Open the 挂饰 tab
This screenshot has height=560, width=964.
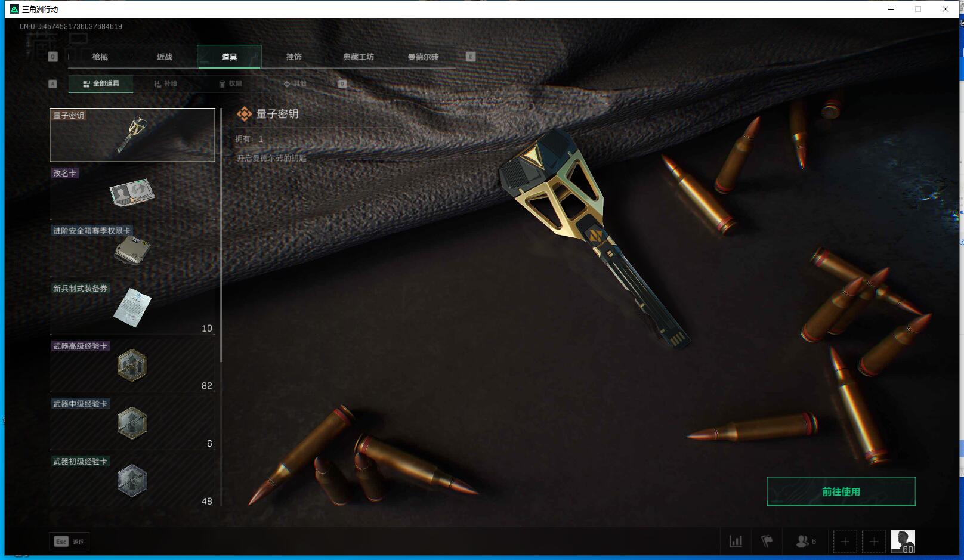(293, 57)
